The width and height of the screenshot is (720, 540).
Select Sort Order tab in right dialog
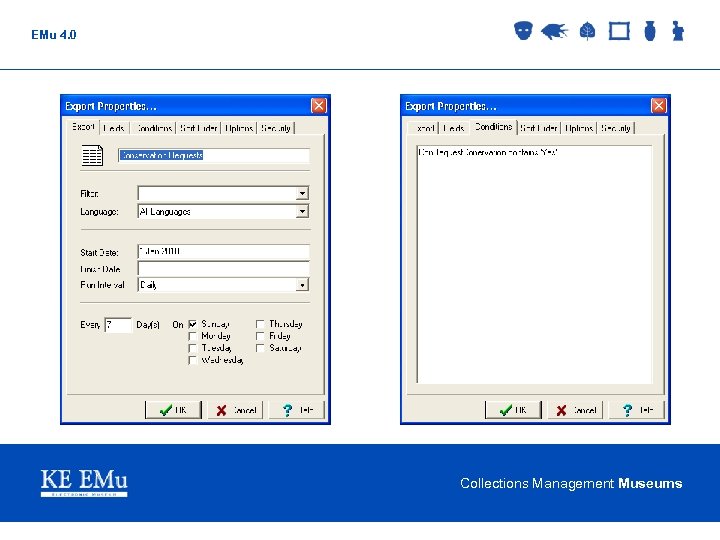pyautogui.click(x=539, y=128)
